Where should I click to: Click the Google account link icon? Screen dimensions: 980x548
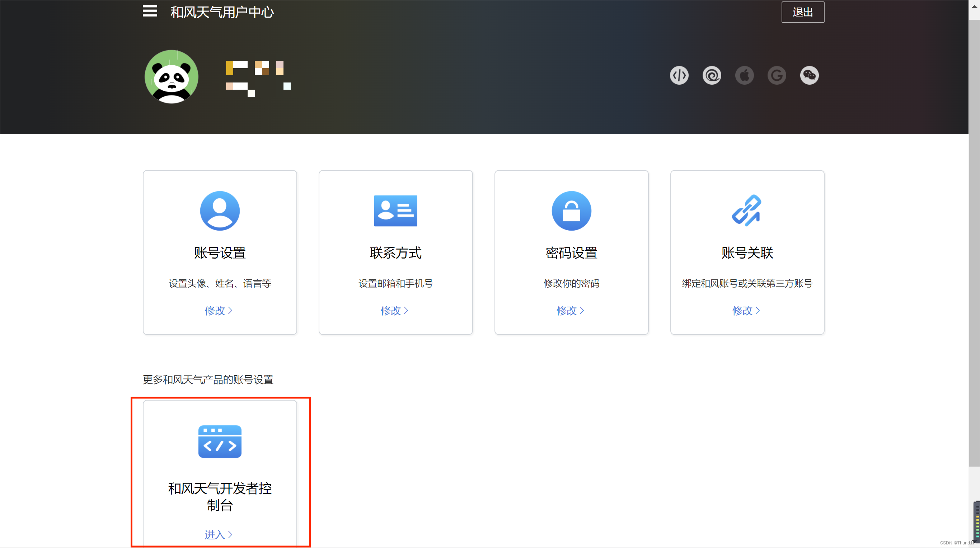(x=777, y=75)
